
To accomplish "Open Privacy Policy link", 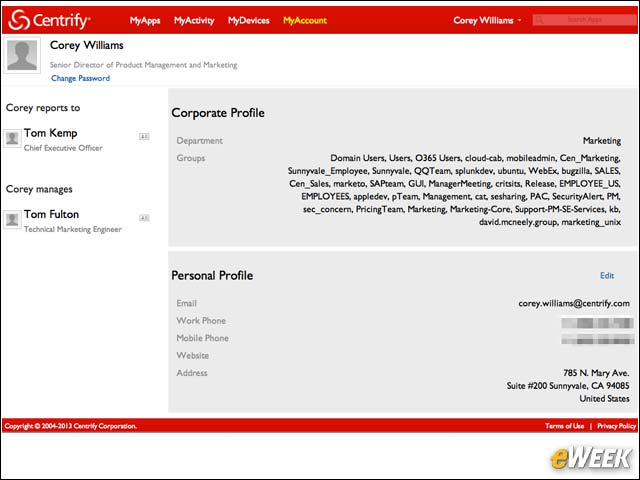I will (616, 426).
